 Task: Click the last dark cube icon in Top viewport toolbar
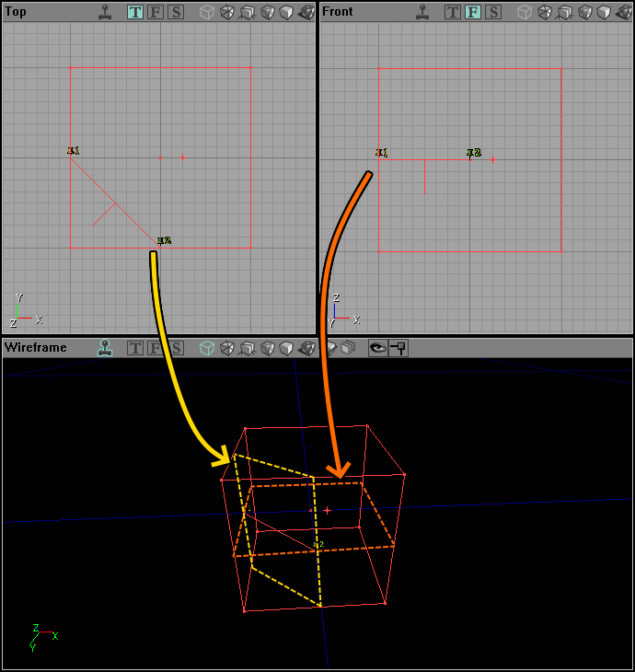click(x=306, y=12)
